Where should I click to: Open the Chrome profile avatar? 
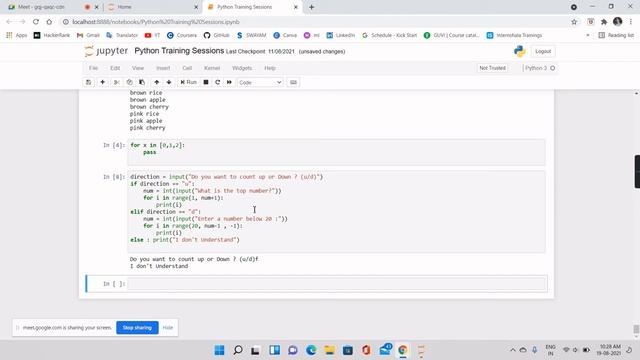pos(618,22)
